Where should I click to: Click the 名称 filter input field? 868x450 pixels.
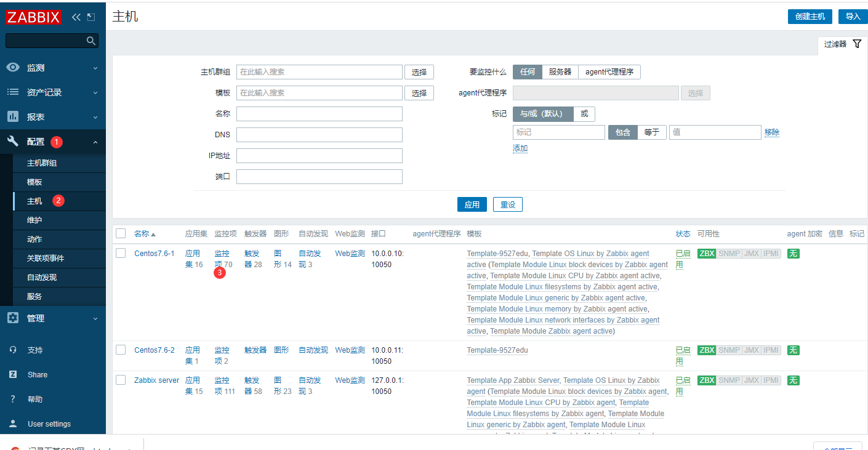[319, 114]
